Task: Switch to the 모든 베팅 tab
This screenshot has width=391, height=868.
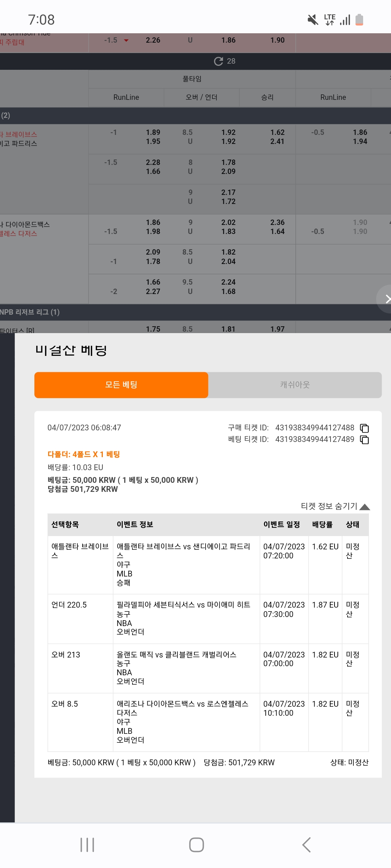Action: coord(121,385)
